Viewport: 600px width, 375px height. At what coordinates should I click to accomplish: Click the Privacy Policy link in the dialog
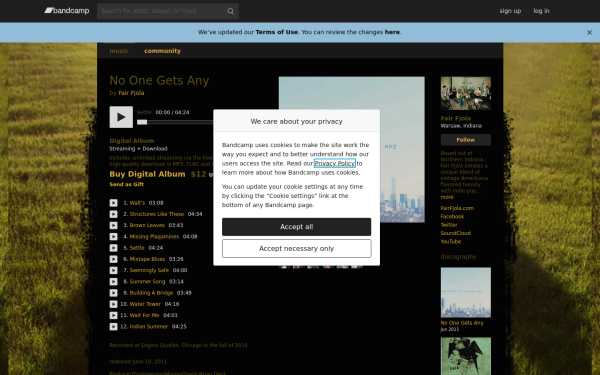(335, 163)
